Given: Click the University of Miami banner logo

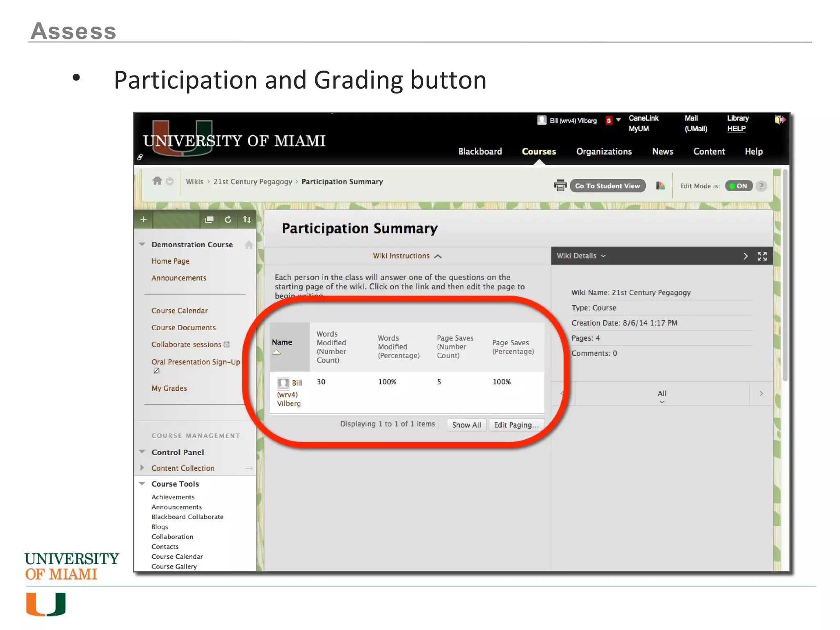Looking at the screenshot, I should tap(234, 139).
